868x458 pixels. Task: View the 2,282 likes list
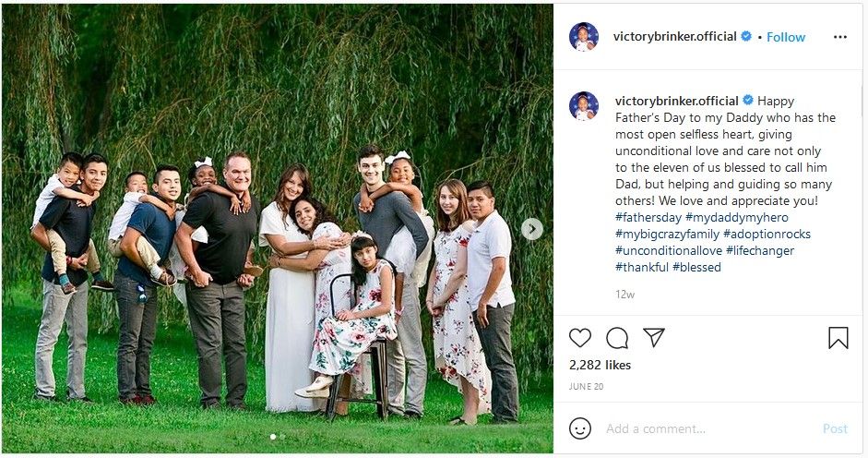600,365
